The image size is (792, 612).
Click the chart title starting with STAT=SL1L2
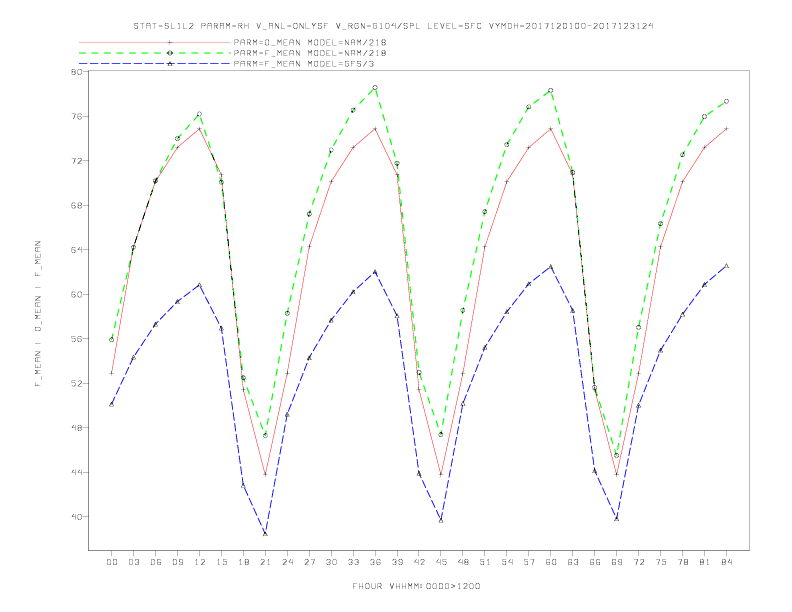coord(393,26)
